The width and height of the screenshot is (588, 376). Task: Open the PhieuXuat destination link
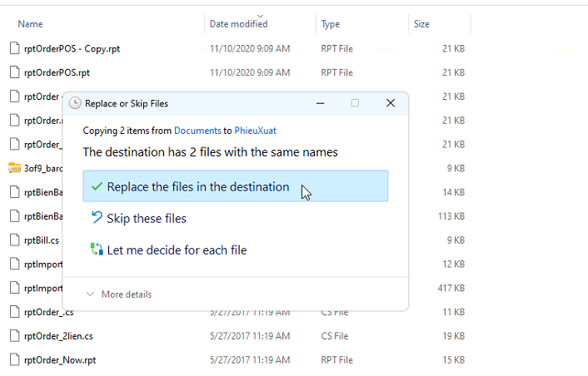[257, 131]
